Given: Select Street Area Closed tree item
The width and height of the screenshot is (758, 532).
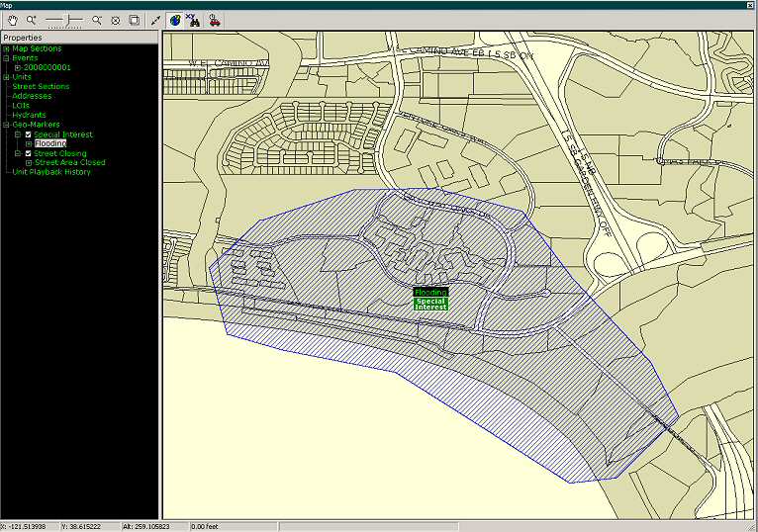Looking at the screenshot, I should [69, 163].
